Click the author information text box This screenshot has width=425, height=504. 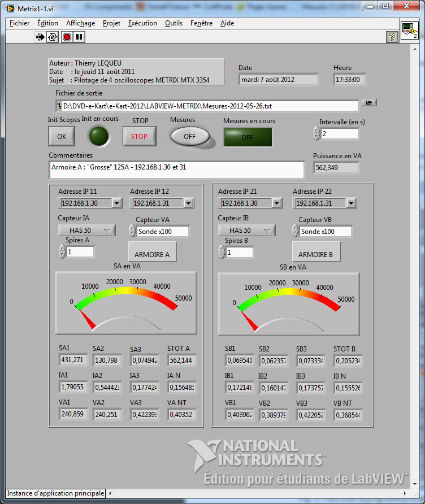pyautogui.click(x=136, y=72)
